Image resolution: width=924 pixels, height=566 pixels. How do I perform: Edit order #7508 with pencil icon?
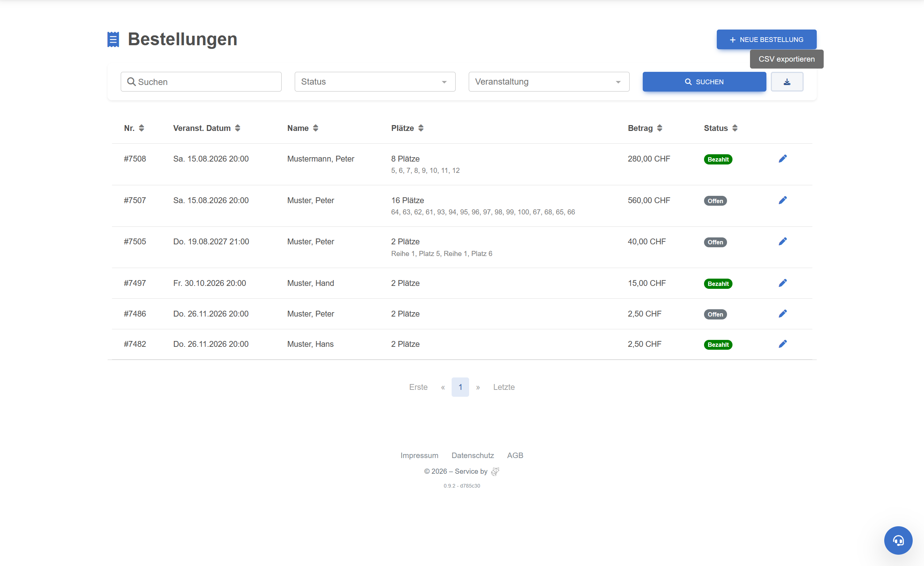[782, 159]
